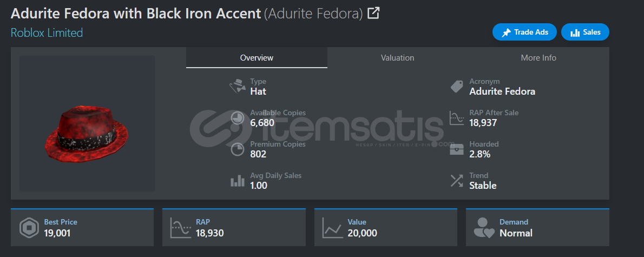The width and height of the screenshot is (644, 257).
Task: Click the hat Type icon
Action: pos(238,87)
